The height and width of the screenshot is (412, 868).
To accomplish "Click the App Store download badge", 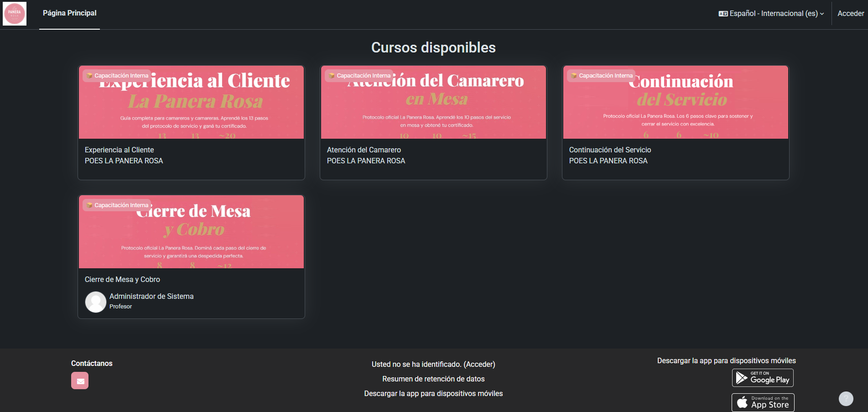I will pos(762,402).
